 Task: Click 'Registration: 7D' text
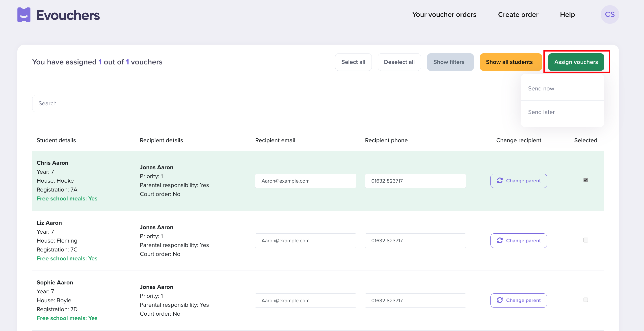(x=57, y=309)
